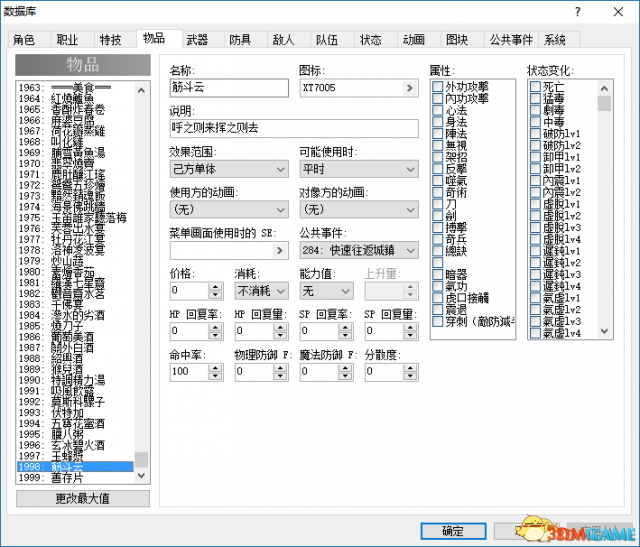Viewport: 640px width, 547px height.
Task: Open the 可能使用时 dropdown showing 平时
Action: point(359,169)
